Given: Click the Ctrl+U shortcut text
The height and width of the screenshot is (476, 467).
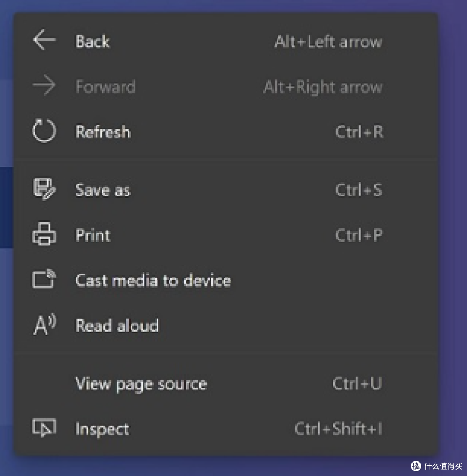Looking at the screenshot, I should (x=357, y=383).
